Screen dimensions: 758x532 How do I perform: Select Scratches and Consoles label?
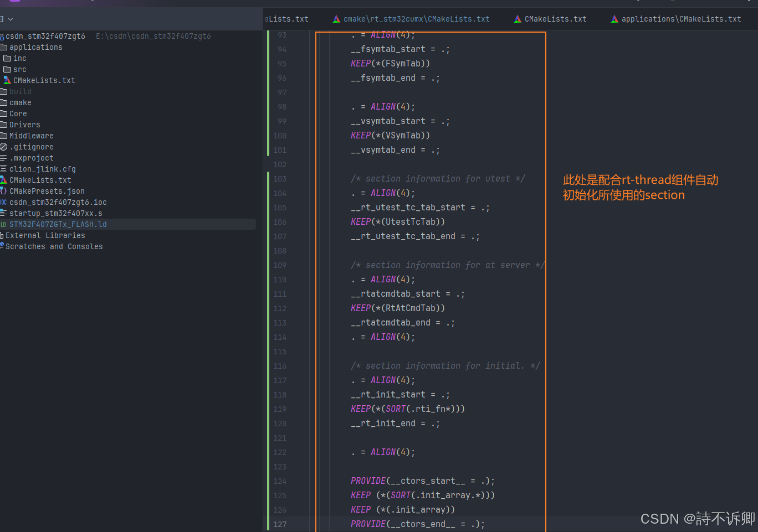[54, 246]
